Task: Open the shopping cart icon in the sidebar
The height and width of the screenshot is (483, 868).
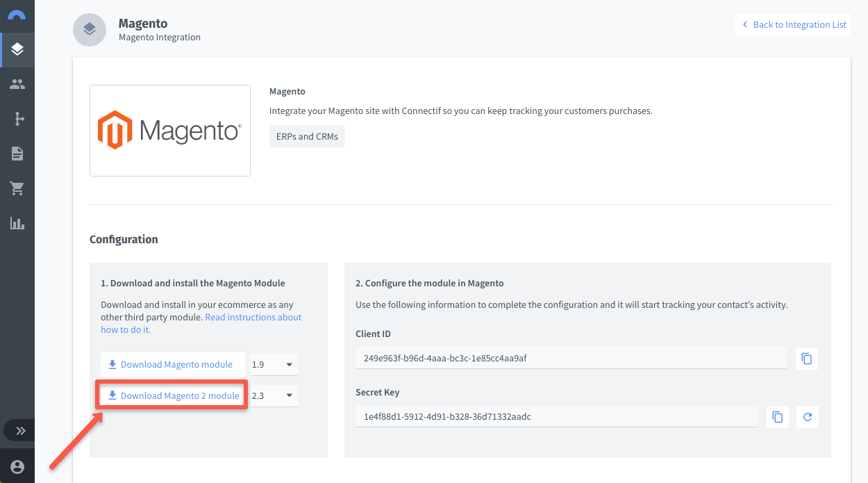Action: click(17, 188)
